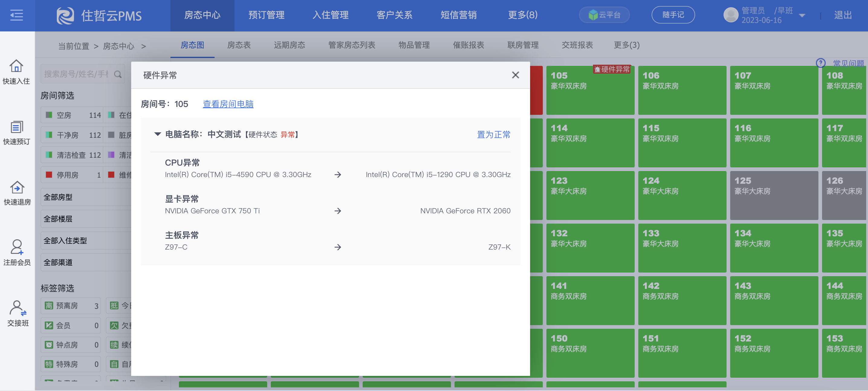Open the 常见问题 help question icon
This screenshot has height=391, width=868.
coord(820,63)
